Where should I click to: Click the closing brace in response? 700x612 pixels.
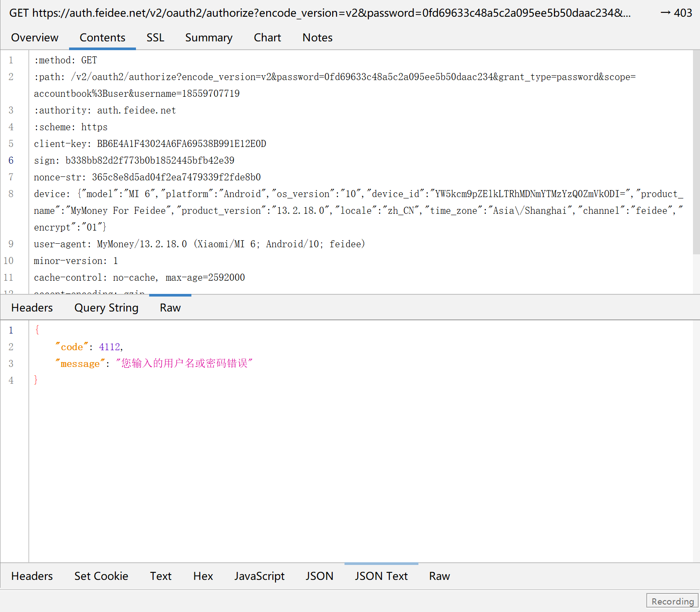(x=36, y=380)
